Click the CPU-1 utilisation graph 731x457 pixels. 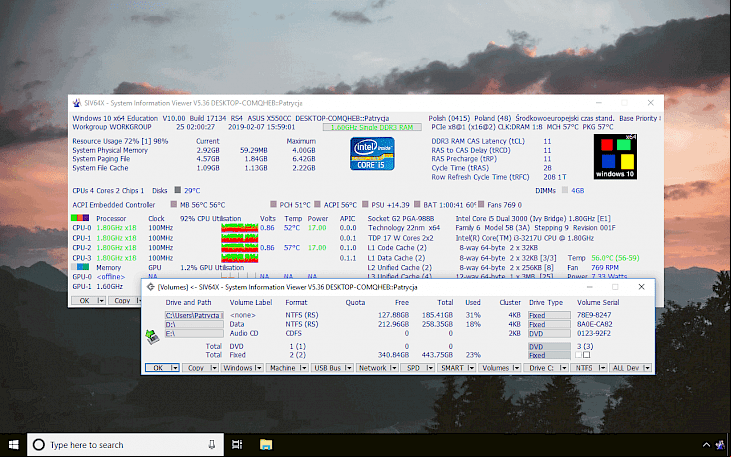[x=240, y=238]
